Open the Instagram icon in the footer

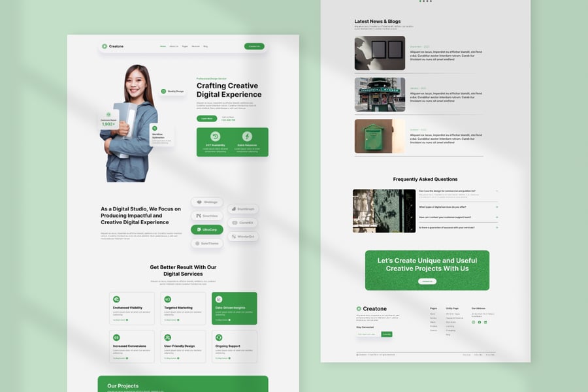pyautogui.click(x=474, y=322)
